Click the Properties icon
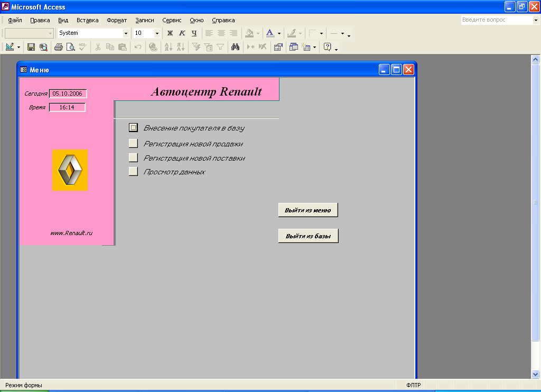 pos(278,47)
